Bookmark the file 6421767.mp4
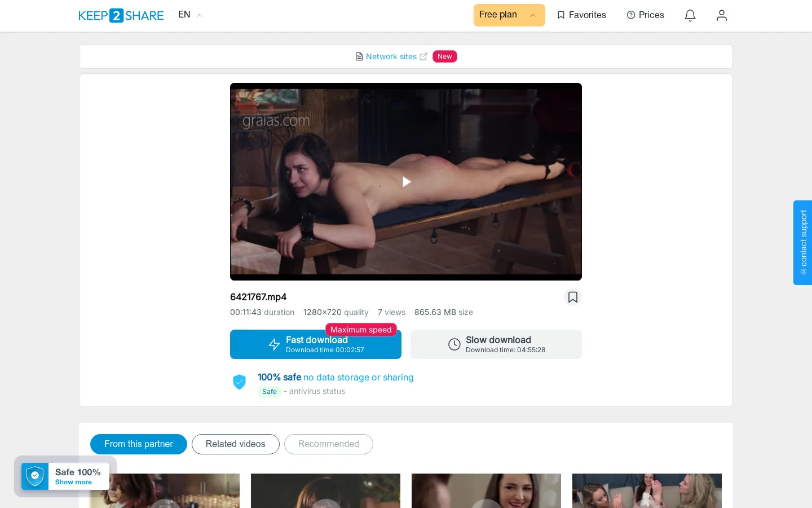 (573, 297)
